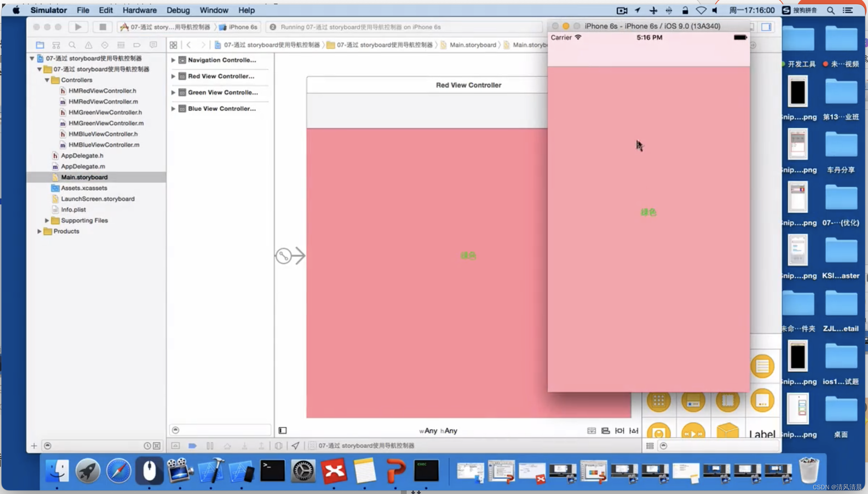Viewport: 868px width, 494px height.
Task: Click the scheme selector iPhone 6s
Action: (241, 26)
